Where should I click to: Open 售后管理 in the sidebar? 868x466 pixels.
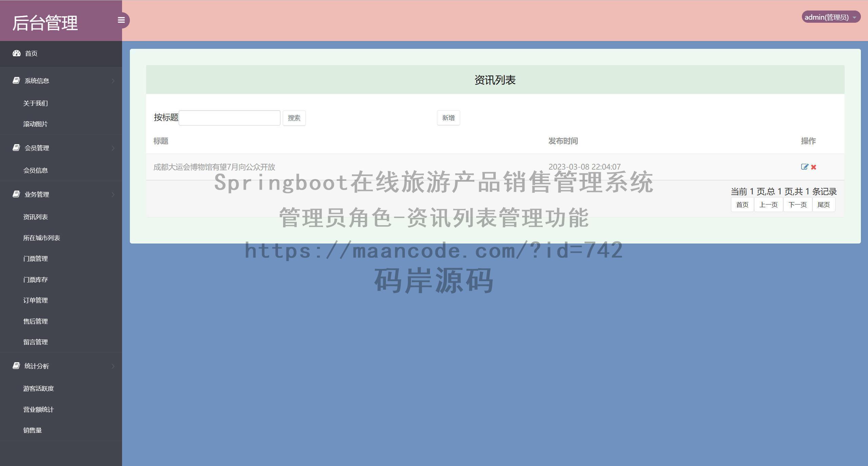35,321
